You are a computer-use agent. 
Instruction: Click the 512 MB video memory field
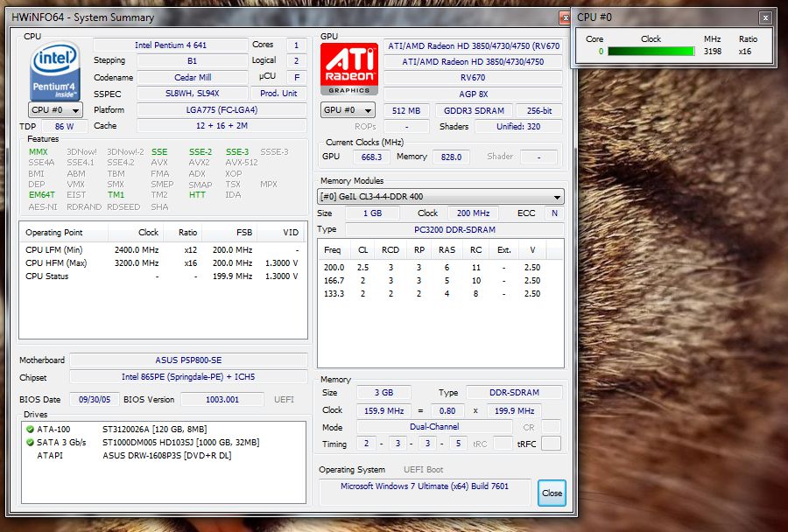pyautogui.click(x=406, y=110)
